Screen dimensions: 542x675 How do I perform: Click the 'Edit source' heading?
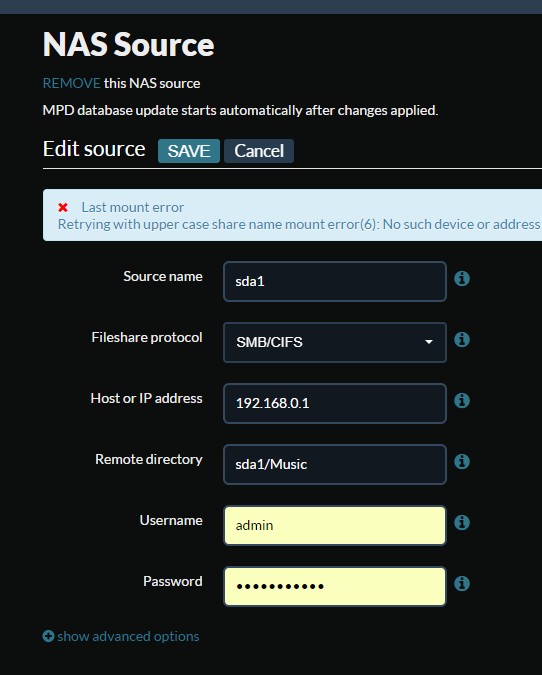click(94, 149)
